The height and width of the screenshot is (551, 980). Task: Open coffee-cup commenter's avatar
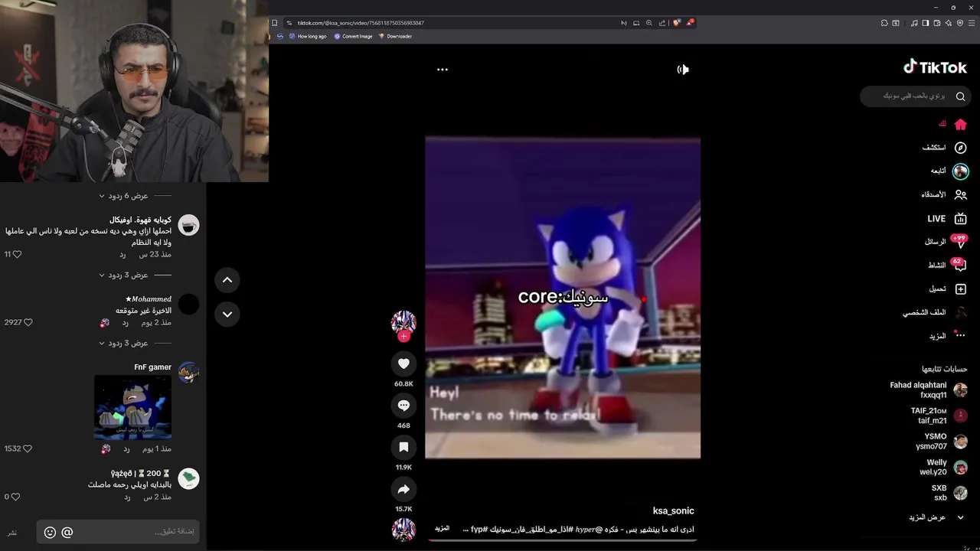[188, 225]
